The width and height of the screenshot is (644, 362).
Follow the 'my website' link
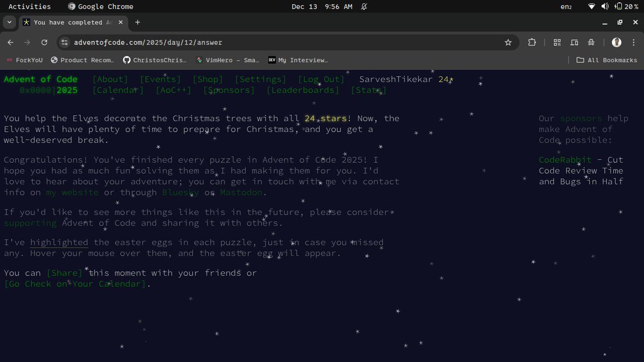72,193
